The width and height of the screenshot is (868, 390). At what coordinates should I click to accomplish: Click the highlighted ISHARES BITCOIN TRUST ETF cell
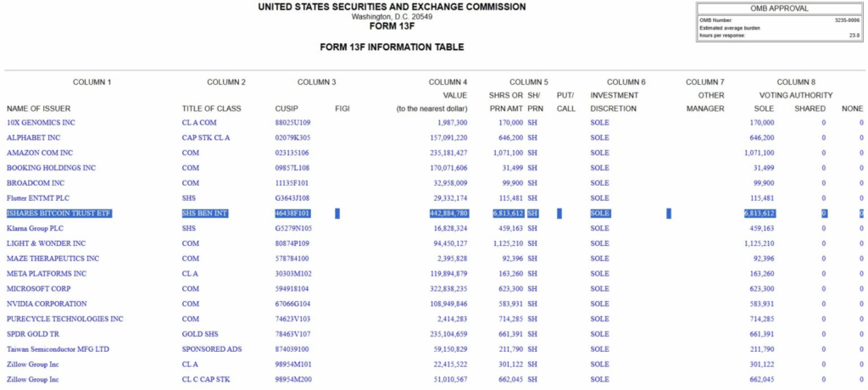click(x=59, y=214)
